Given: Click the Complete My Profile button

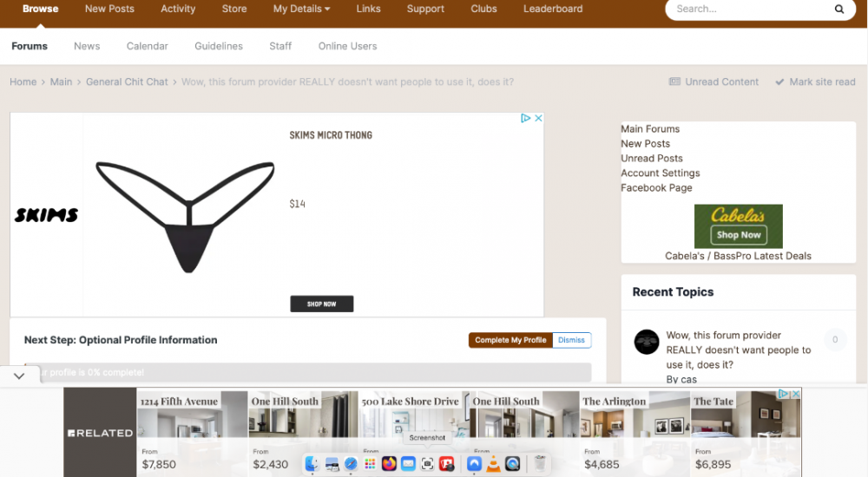Looking at the screenshot, I should click(510, 340).
